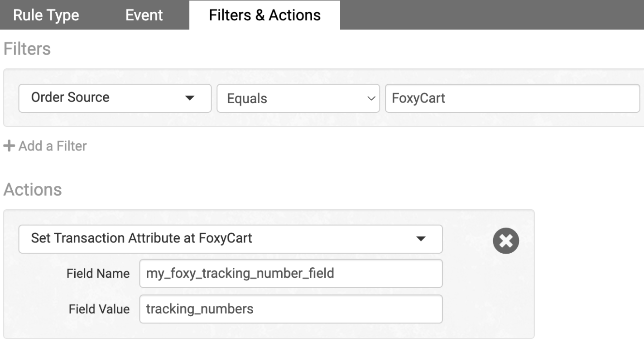Viewport: 644px width, 347px height.
Task: Open the Order Source filter dropdown
Action: click(115, 98)
